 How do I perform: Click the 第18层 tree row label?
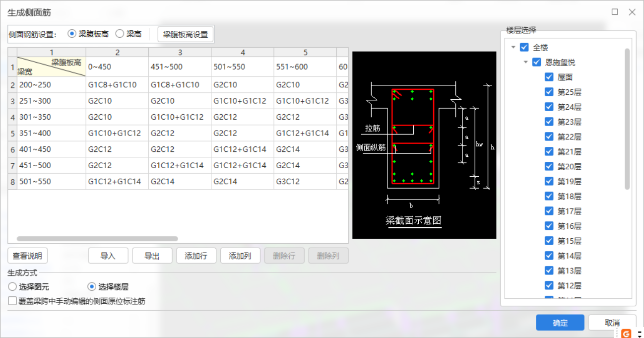tap(569, 197)
